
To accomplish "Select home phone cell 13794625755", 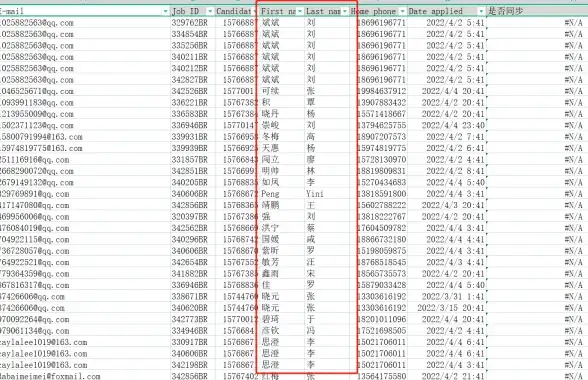I will (x=381, y=125).
